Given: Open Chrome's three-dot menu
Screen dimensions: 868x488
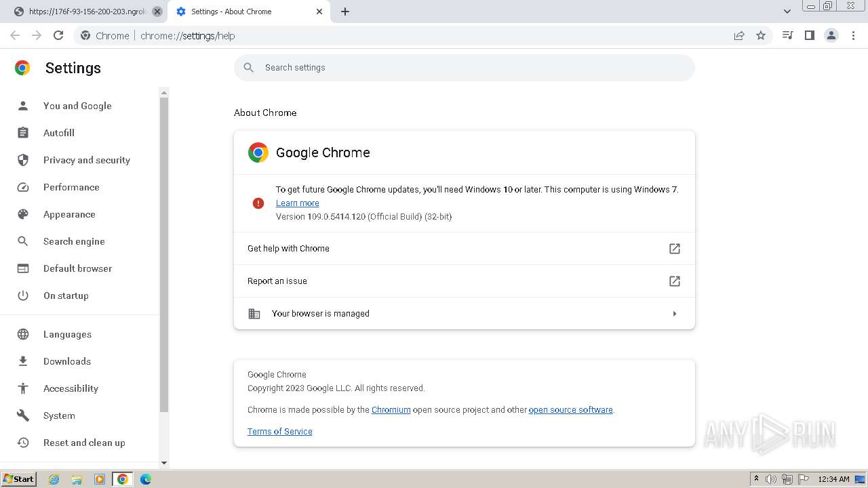Looking at the screenshot, I should 853,35.
